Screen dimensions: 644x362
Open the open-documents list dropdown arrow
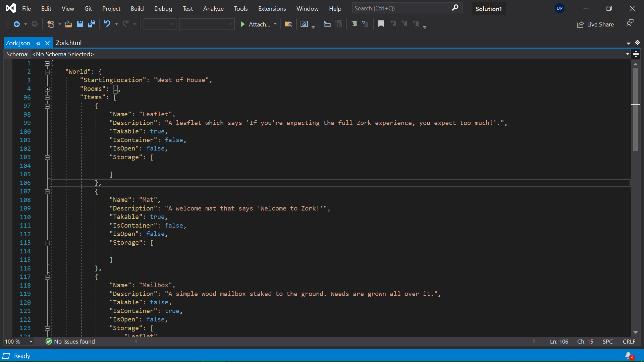(x=628, y=43)
